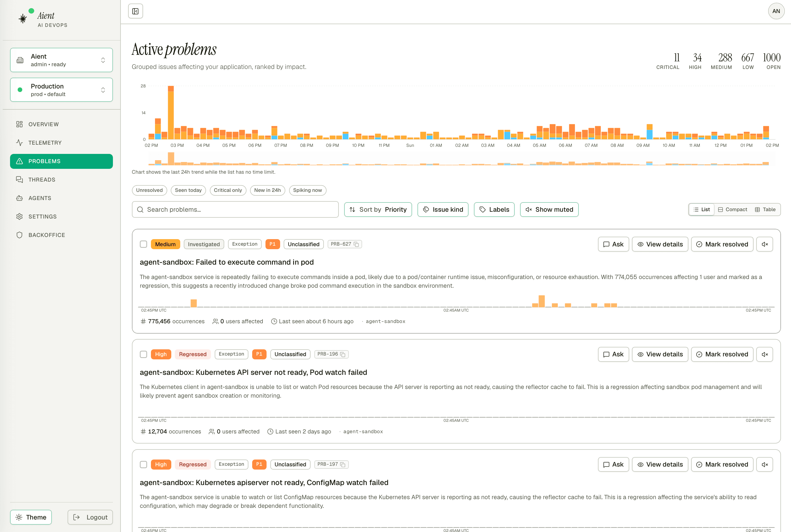This screenshot has width=791, height=532.
Task: Select checkbox for PRB-627 problem
Action: 144,244
